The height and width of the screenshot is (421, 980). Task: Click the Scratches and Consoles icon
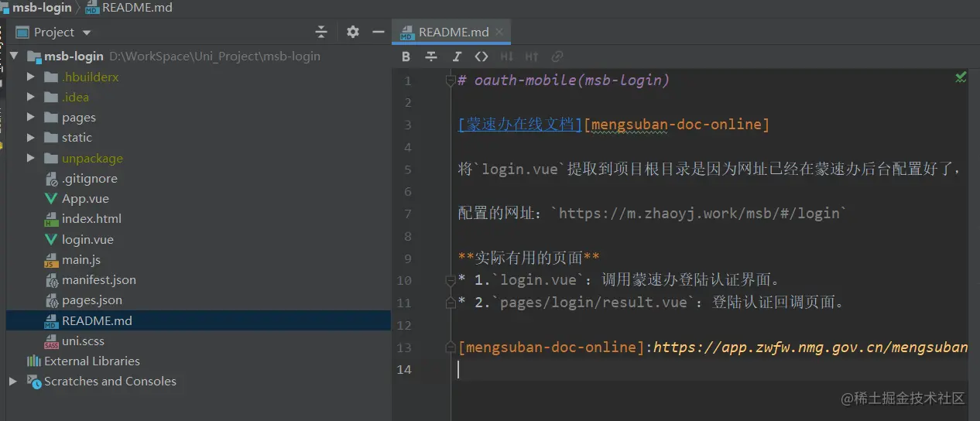click(33, 381)
